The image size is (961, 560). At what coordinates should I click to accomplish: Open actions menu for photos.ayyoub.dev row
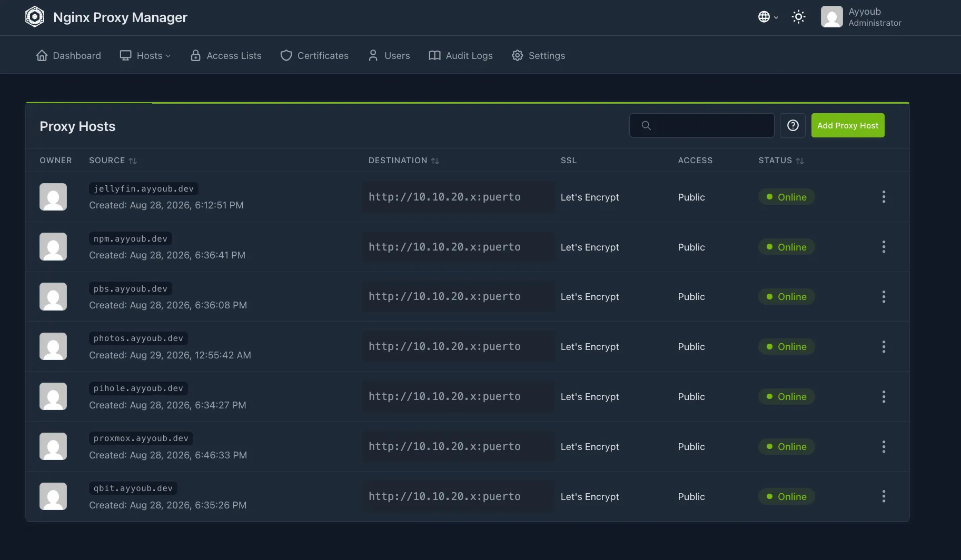[x=884, y=347]
